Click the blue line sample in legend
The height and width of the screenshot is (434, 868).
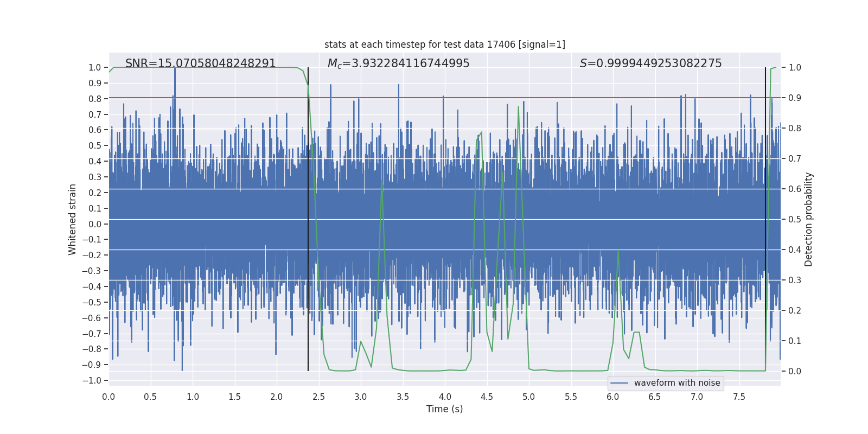(x=620, y=383)
